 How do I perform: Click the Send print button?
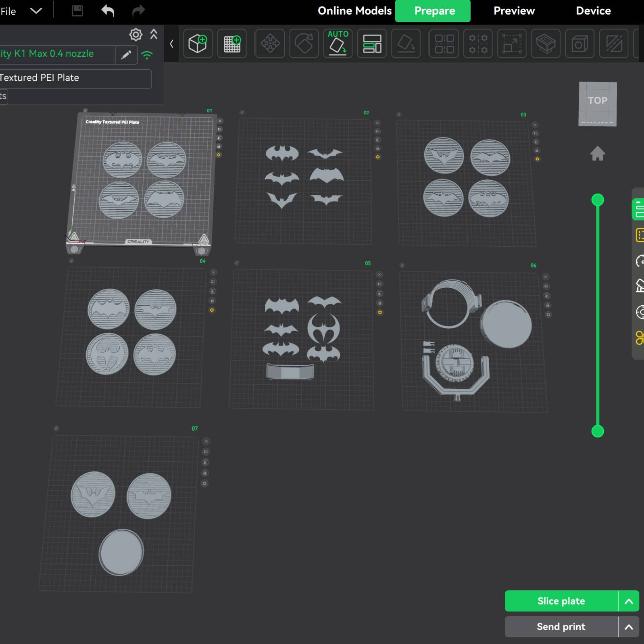pos(561,627)
